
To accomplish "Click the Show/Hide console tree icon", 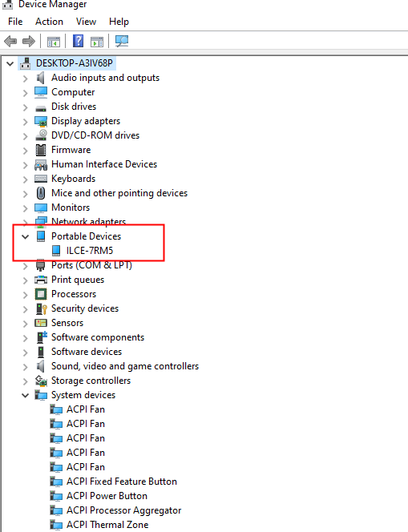I will coord(53,42).
